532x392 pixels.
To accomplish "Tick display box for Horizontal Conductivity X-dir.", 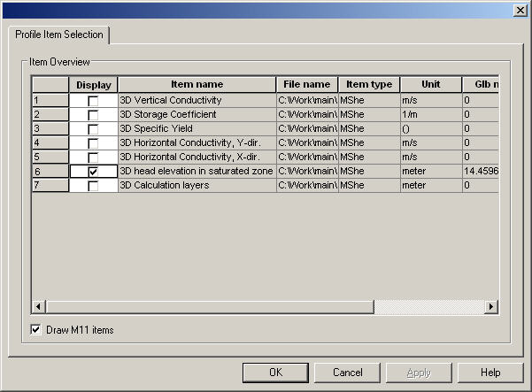I will pyautogui.click(x=93, y=157).
